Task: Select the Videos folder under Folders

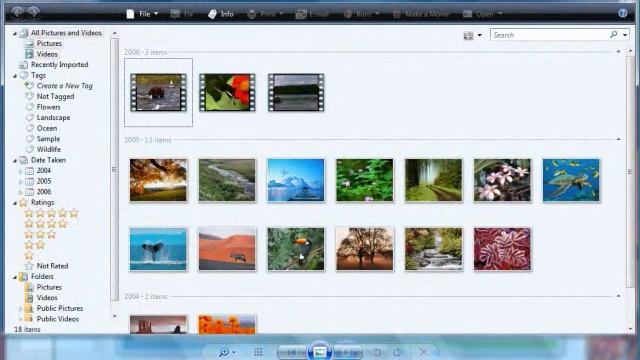Action: pos(47,298)
